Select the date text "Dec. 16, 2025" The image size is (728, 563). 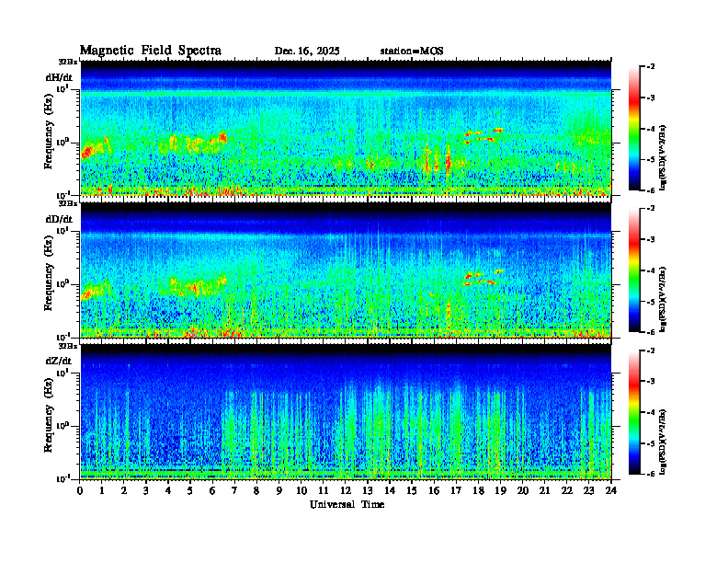(307, 51)
